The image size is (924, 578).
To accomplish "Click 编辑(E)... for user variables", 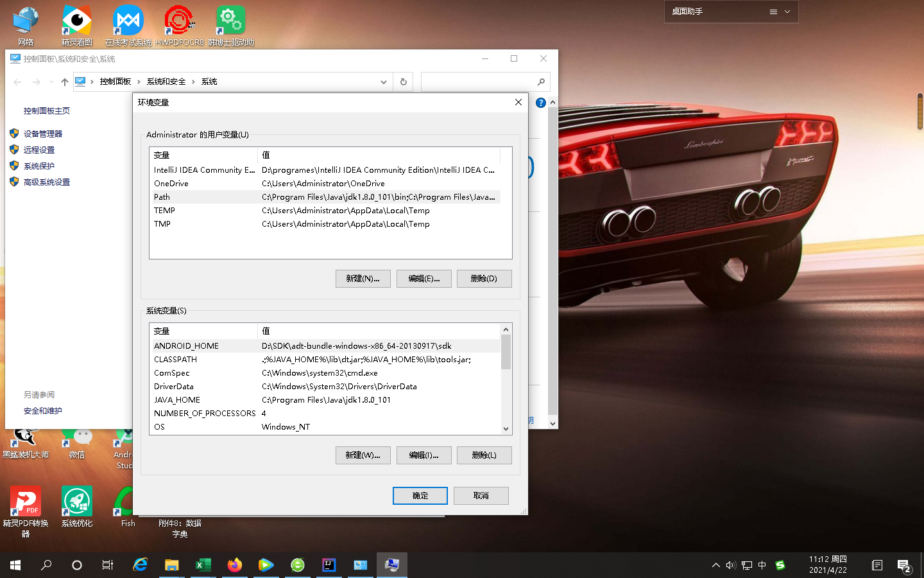I will [424, 279].
